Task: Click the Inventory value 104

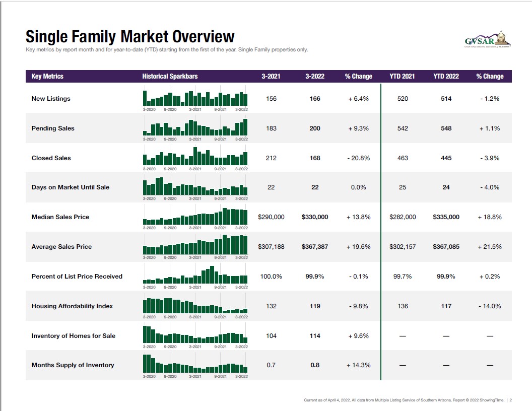Action: tap(271, 336)
